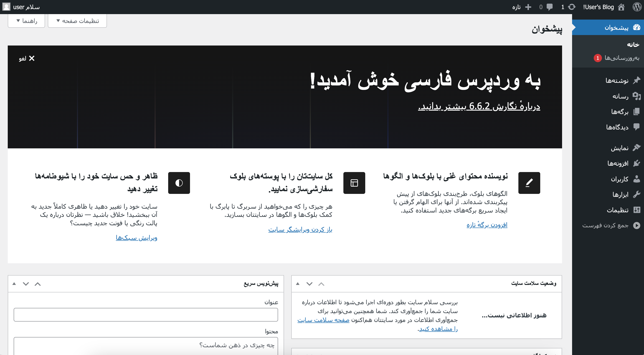Click the WordPress logo in admin bar
Viewport: 644px width, 355px height.
point(637,7)
